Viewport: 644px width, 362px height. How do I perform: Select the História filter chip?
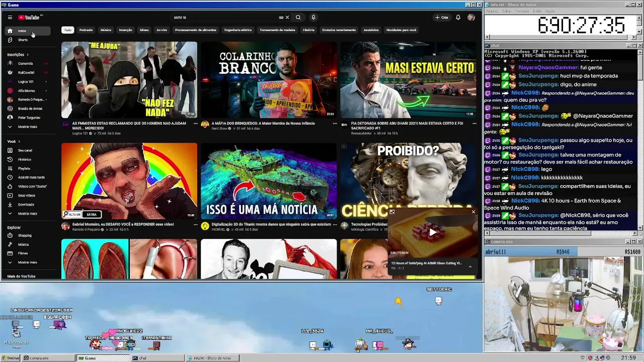click(308, 30)
